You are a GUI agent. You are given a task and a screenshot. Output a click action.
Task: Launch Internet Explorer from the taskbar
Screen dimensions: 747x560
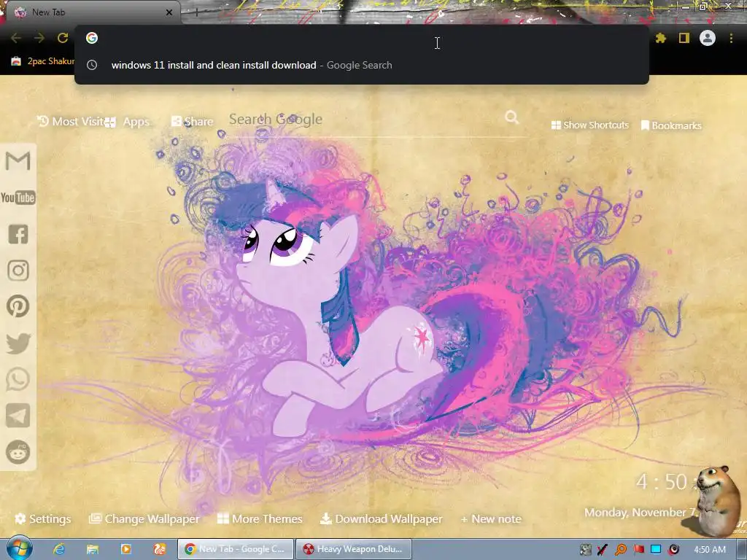59,549
